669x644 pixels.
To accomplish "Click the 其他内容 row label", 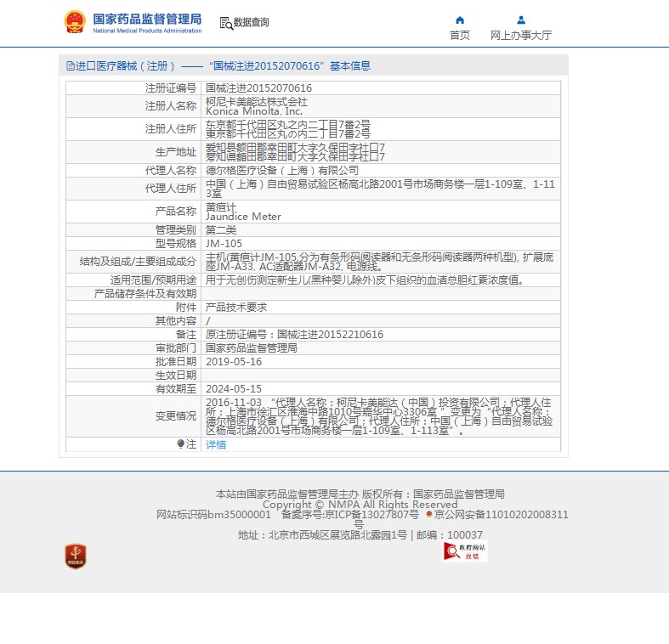I will coord(176,320).
